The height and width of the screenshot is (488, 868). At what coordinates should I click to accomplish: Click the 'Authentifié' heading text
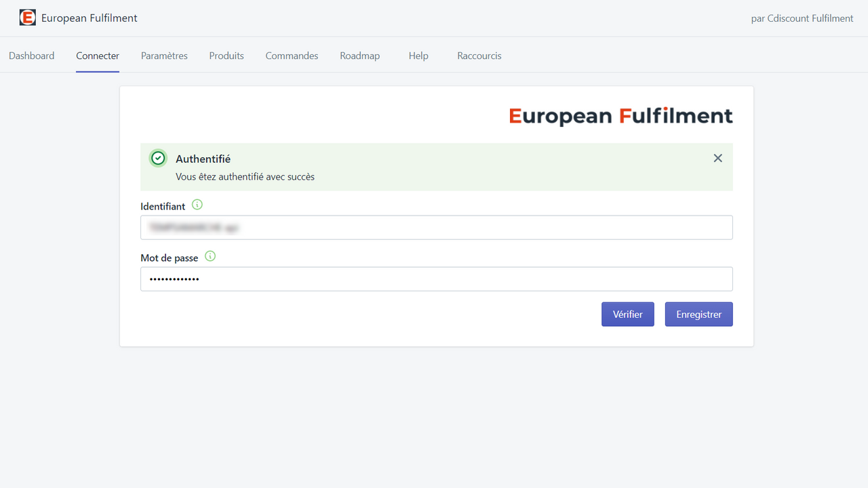(x=203, y=159)
